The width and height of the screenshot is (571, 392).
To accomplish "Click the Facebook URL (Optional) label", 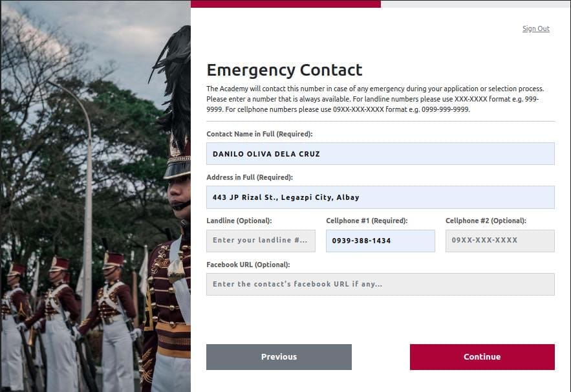I will [x=248, y=265].
